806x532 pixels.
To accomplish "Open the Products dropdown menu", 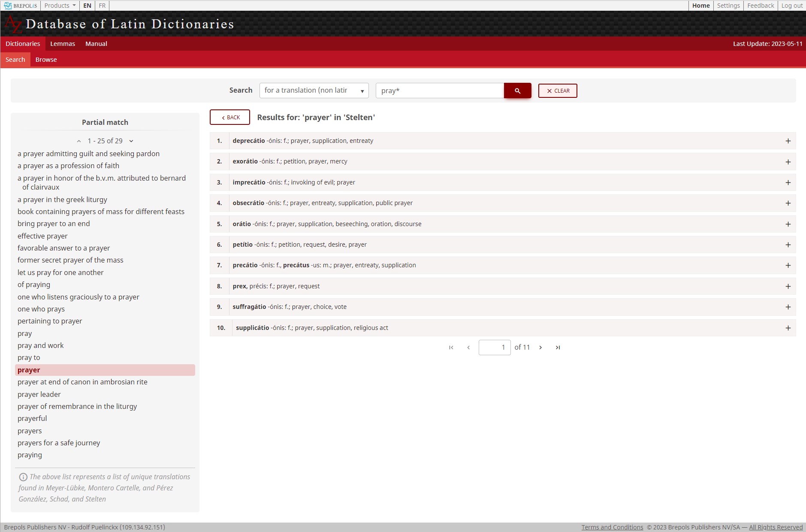I will 60,6.
